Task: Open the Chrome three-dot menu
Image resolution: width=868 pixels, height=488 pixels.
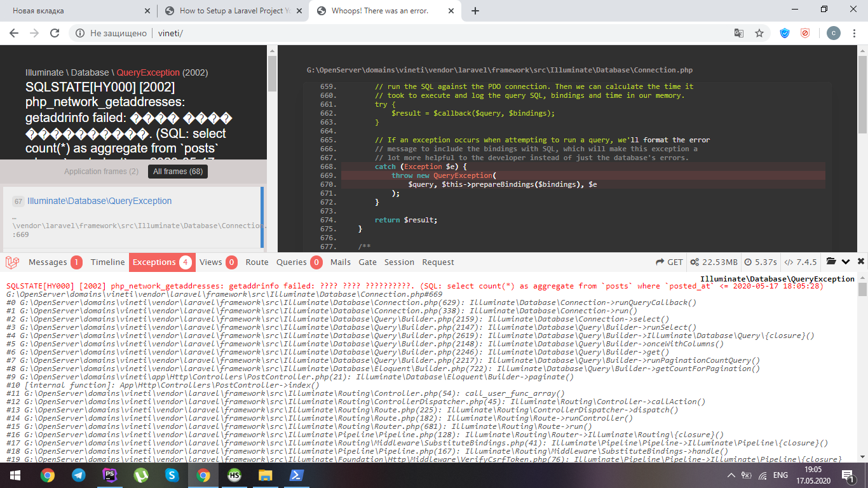Action: [854, 33]
